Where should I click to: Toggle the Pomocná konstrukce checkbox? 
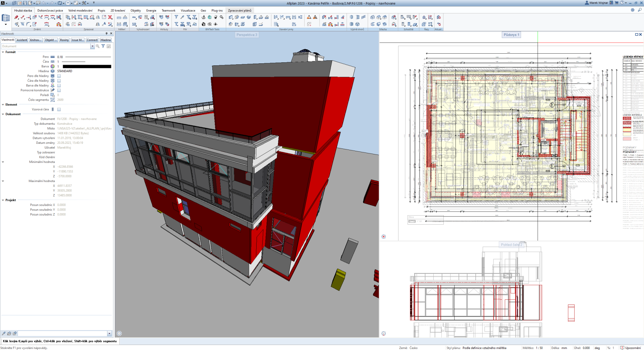(59, 91)
